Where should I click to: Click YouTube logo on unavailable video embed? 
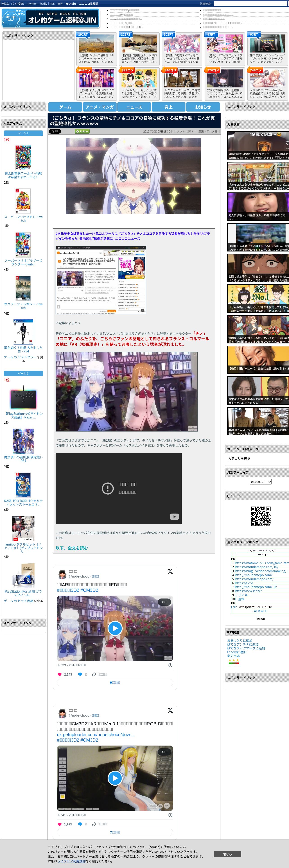click(174, 516)
